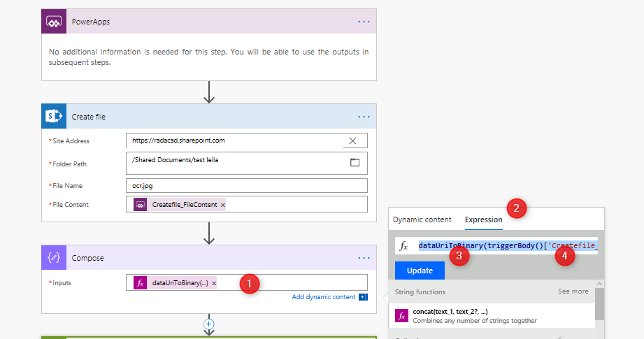Click the PowerApps trigger icon
The height and width of the screenshot is (339, 644).
[x=54, y=22]
